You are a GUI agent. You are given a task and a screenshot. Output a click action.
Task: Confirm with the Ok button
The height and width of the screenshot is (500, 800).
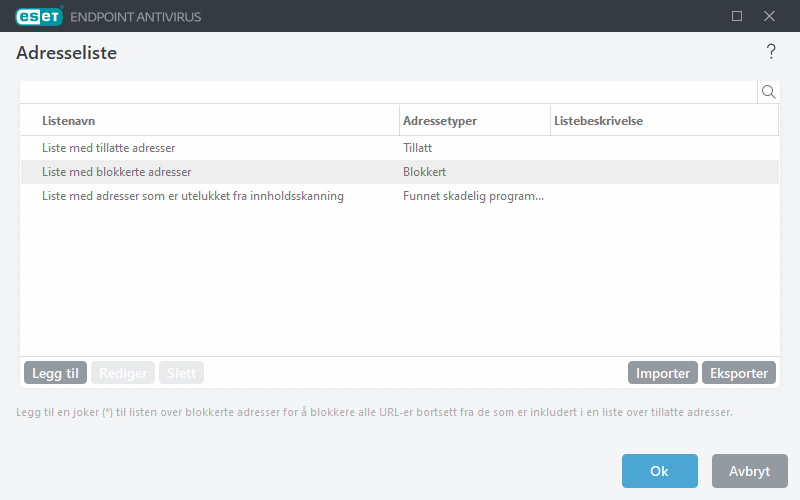[659, 471]
